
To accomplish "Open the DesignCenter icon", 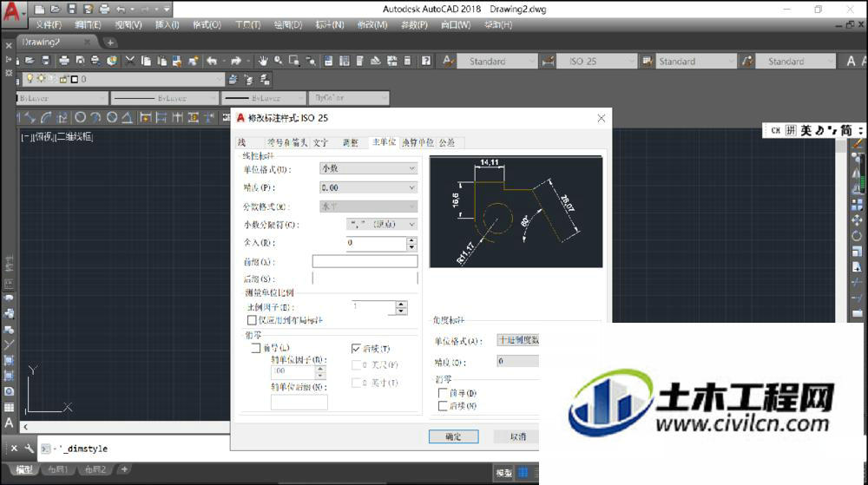I will coord(345,61).
